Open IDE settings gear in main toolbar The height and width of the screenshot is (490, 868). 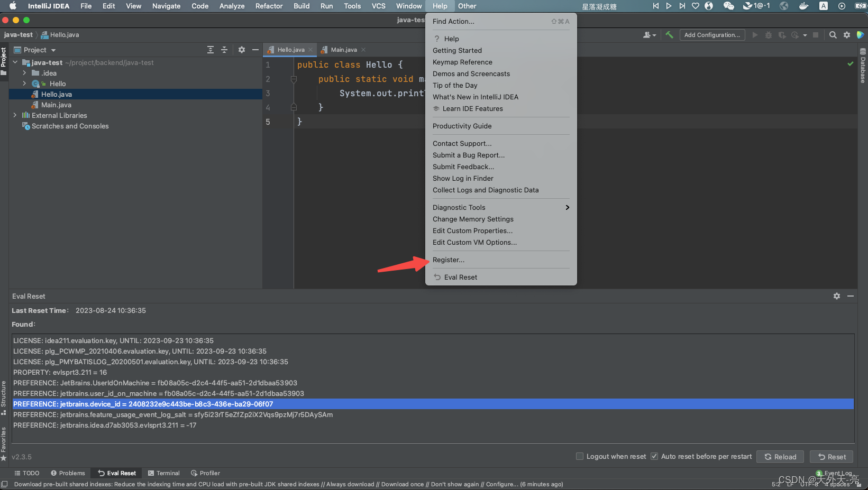coord(847,35)
